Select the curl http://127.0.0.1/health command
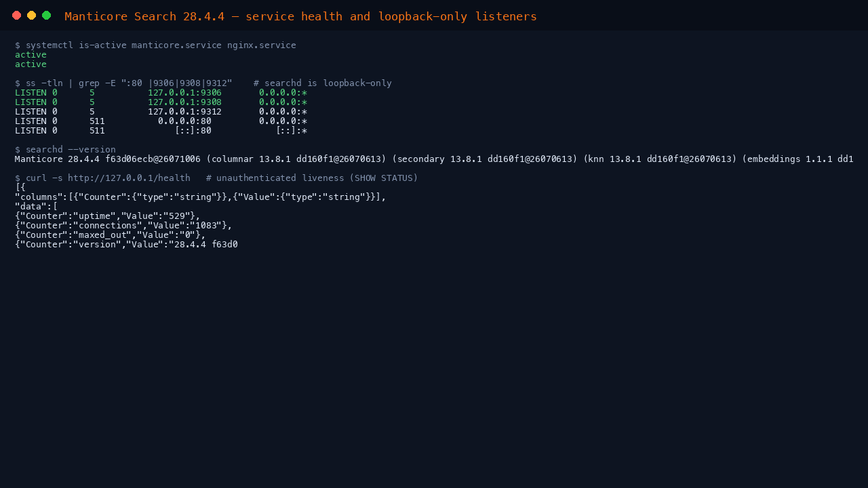 tap(102, 178)
